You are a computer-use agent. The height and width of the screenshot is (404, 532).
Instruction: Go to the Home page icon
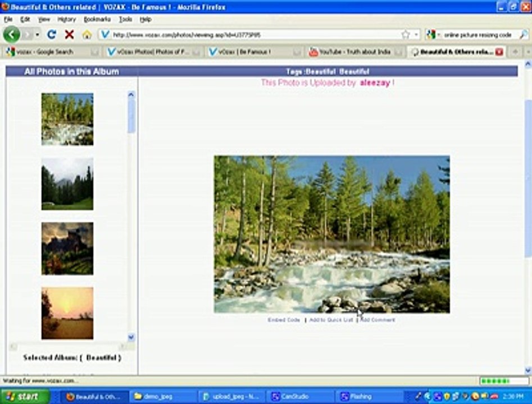point(87,34)
